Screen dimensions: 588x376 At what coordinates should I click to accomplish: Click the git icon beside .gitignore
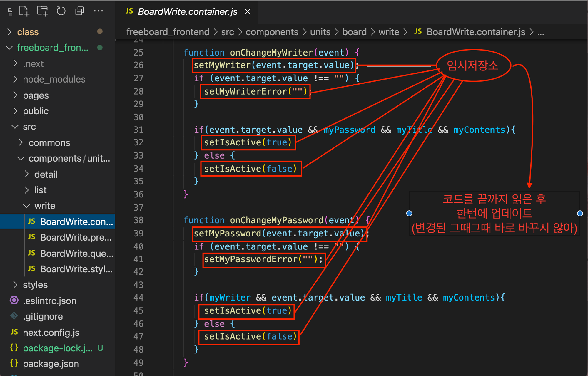(x=14, y=316)
